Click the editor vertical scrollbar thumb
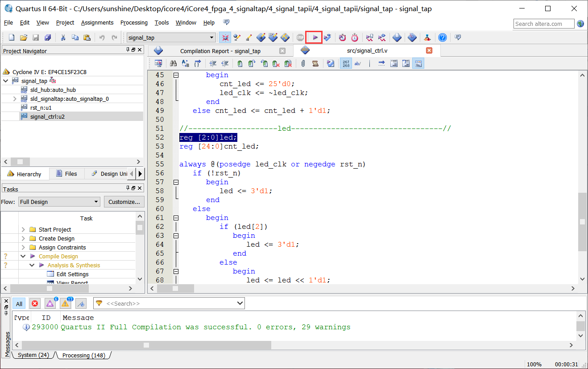 tap(582, 222)
